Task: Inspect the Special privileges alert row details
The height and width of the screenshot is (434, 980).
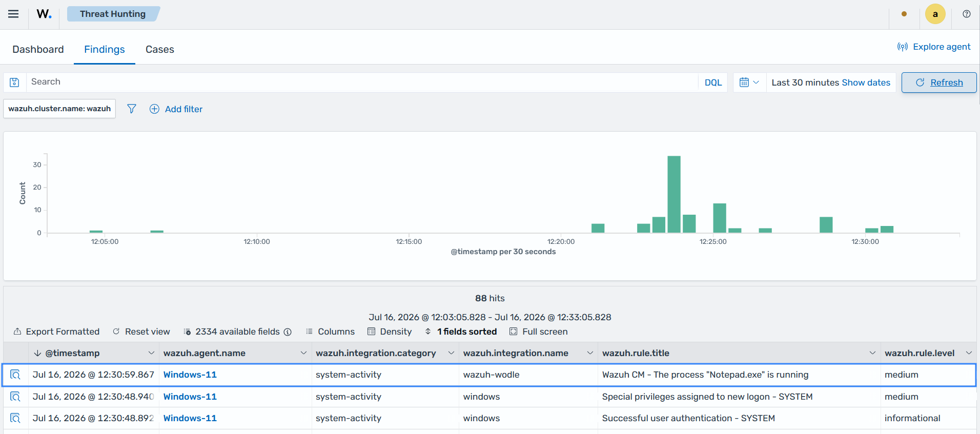Action: 15,397
